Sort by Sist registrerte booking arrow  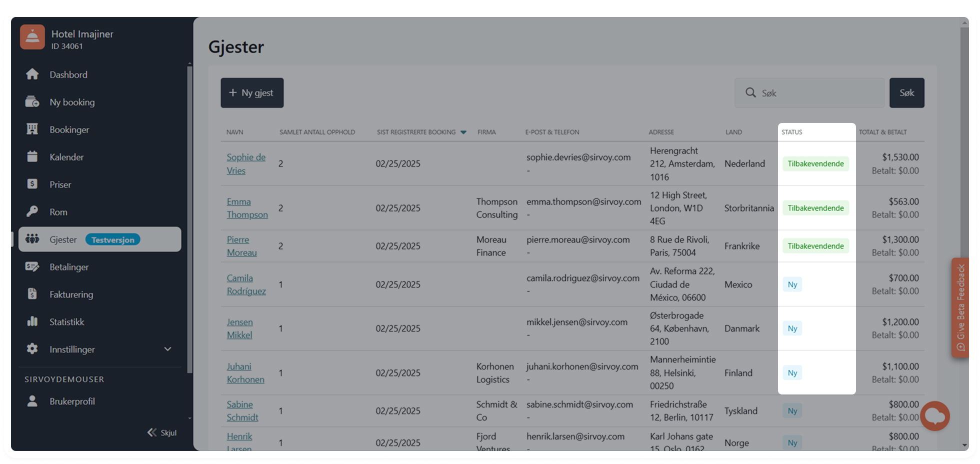463,132
